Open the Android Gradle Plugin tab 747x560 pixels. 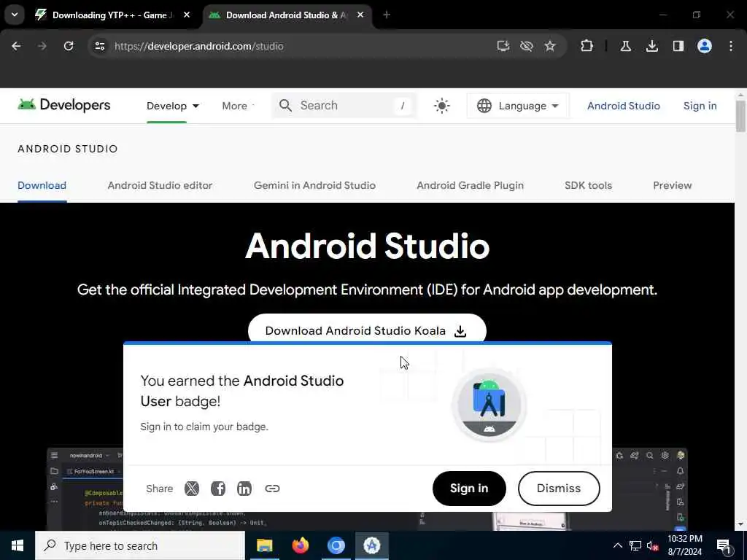pyautogui.click(x=471, y=185)
